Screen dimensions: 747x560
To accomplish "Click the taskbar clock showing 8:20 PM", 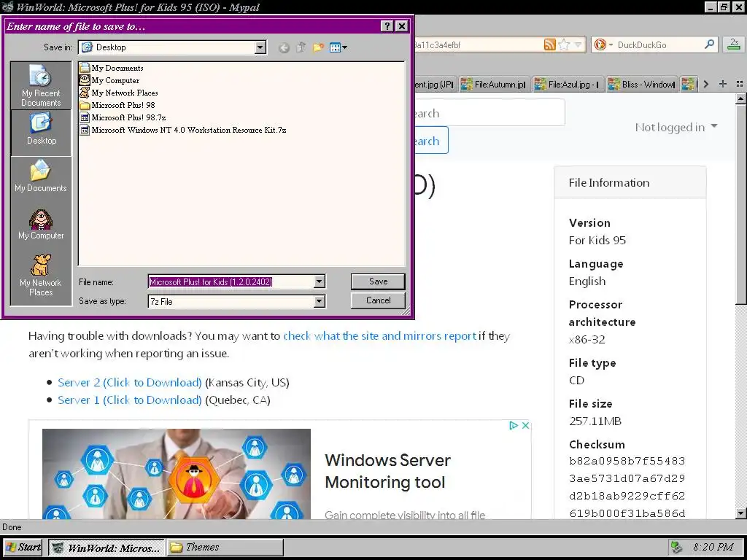I will pyautogui.click(x=713, y=547).
